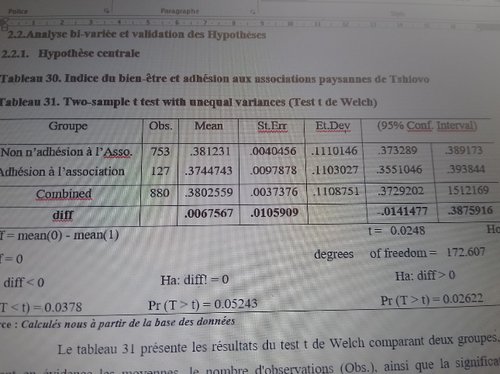
Task: Click the interval value '.373289'
Action: 397,150
